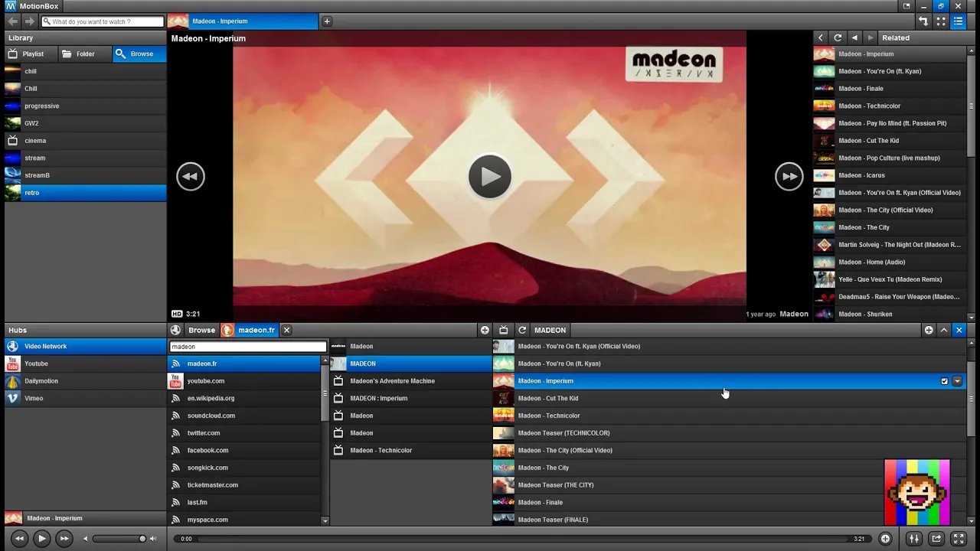
Task: Play the video with the center play button
Action: pyautogui.click(x=490, y=177)
